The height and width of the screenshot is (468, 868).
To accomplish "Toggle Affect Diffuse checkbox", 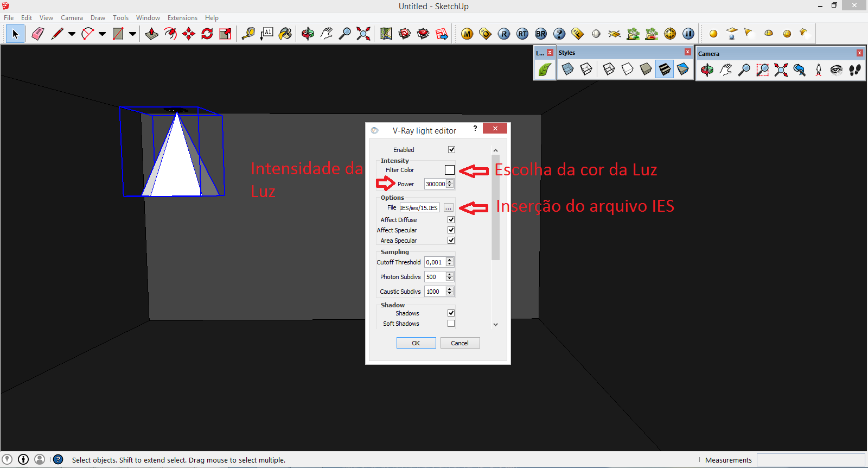I will (451, 219).
